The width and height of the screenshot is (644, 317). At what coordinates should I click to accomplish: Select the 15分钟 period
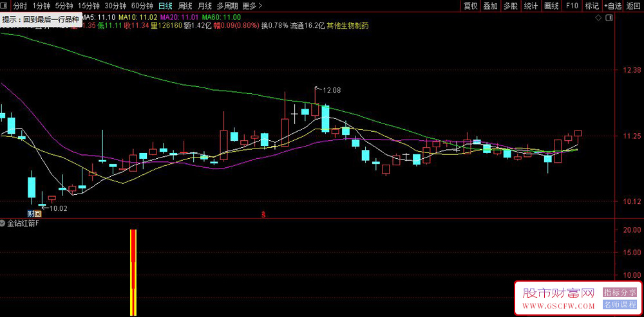pos(89,6)
